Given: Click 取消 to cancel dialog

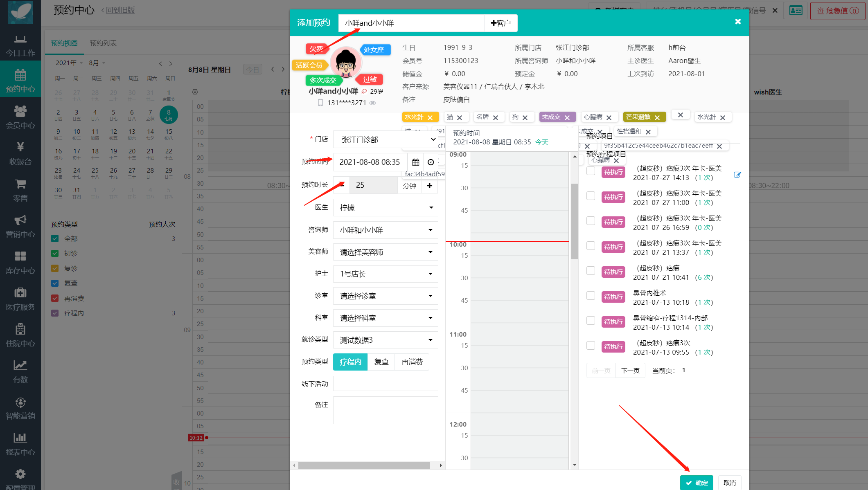Looking at the screenshot, I should (729, 483).
